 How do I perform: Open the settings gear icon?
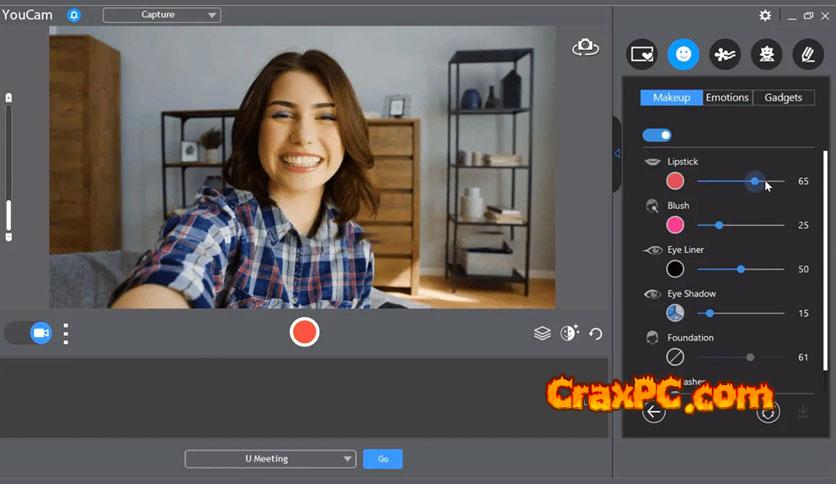[765, 16]
